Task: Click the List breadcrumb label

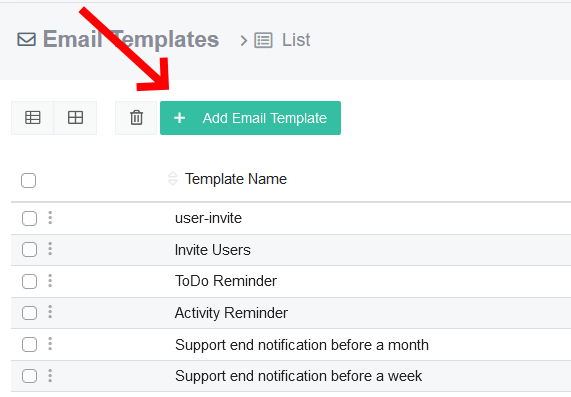Action: [x=296, y=40]
